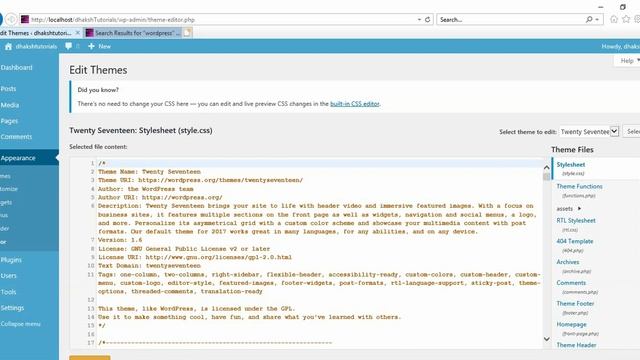The image size is (640, 360).
Task: Click in the browser Search field
Action: coord(511,20)
